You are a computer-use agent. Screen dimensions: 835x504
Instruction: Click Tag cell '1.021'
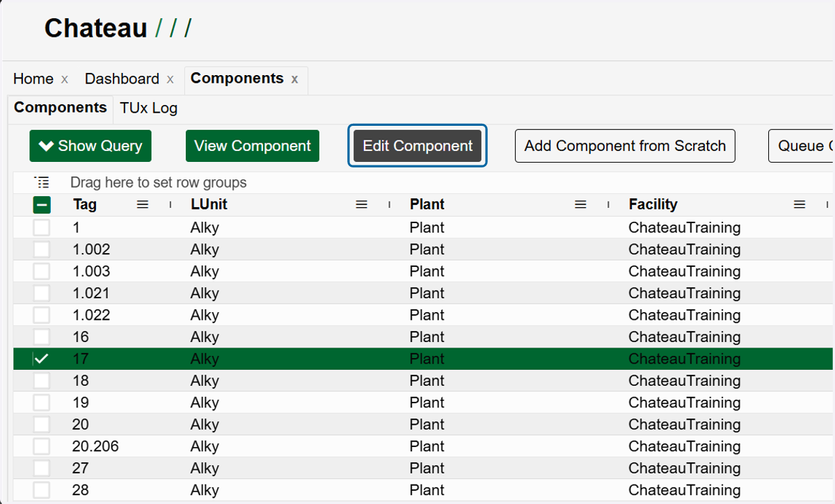91,293
